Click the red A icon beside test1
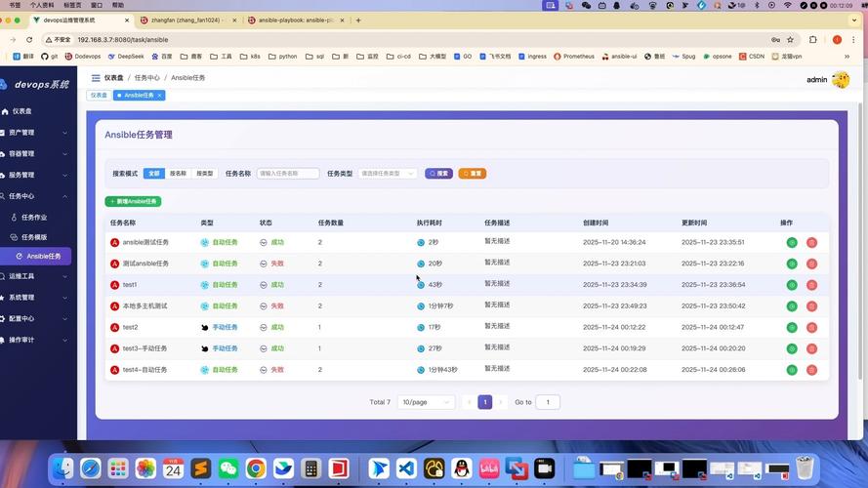 pyautogui.click(x=114, y=285)
